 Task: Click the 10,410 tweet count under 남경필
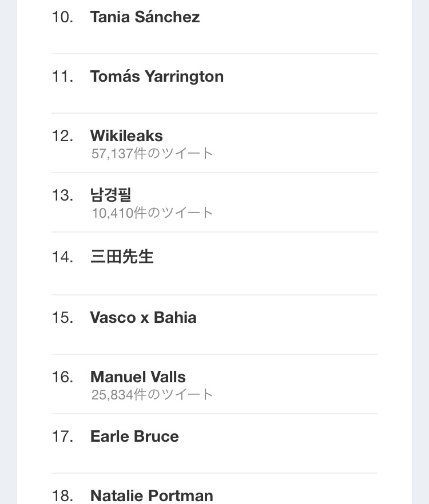[152, 213]
